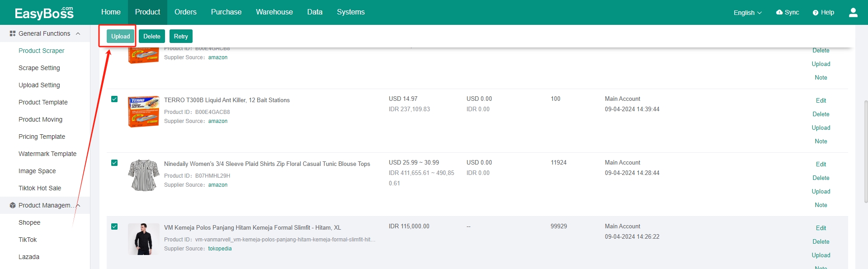The image size is (868, 269).
Task: Add a Note to Ninedaily shirt row
Action: click(x=821, y=205)
